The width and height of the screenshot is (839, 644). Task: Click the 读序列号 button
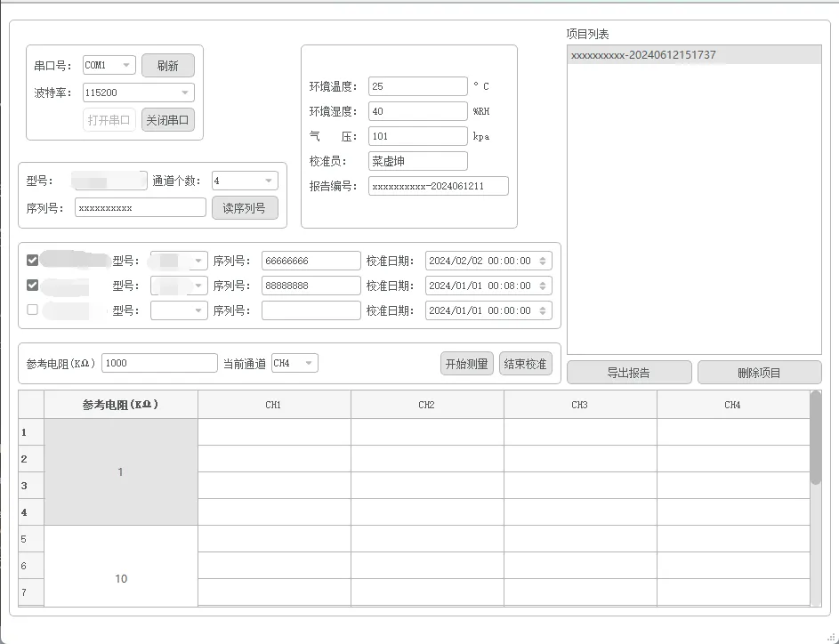pos(245,208)
